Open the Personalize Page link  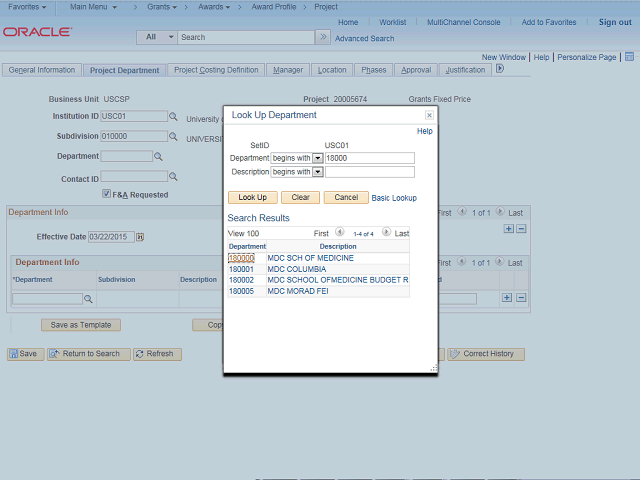[587, 57]
